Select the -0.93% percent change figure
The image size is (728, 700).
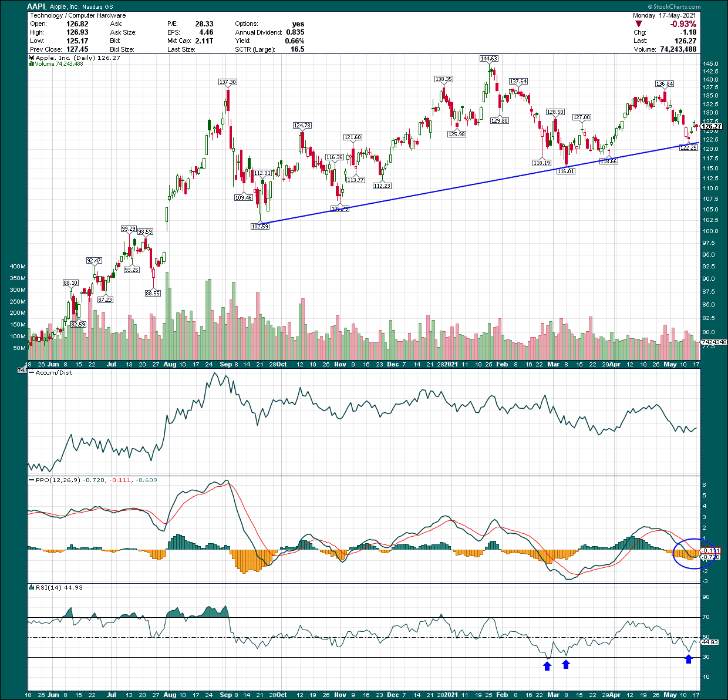pyautogui.click(x=683, y=24)
